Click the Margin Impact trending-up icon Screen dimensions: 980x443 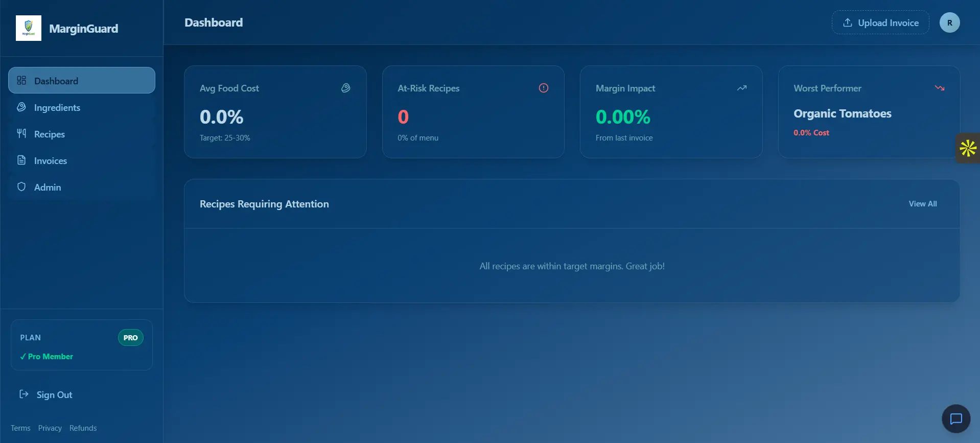[742, 88]
